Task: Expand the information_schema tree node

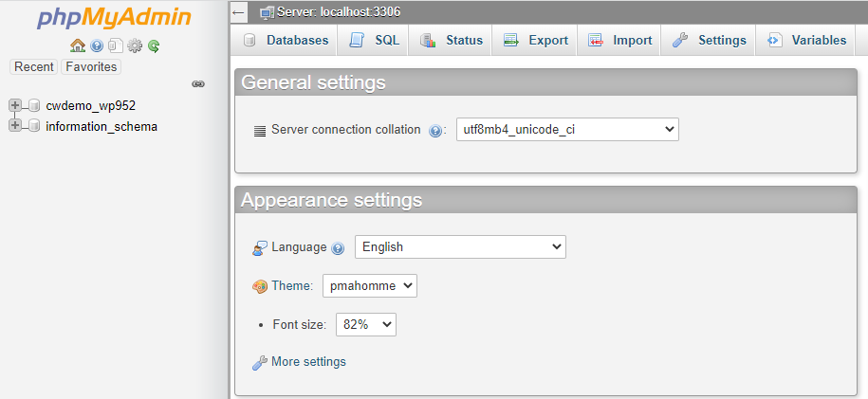Action: tap(15, 126)
